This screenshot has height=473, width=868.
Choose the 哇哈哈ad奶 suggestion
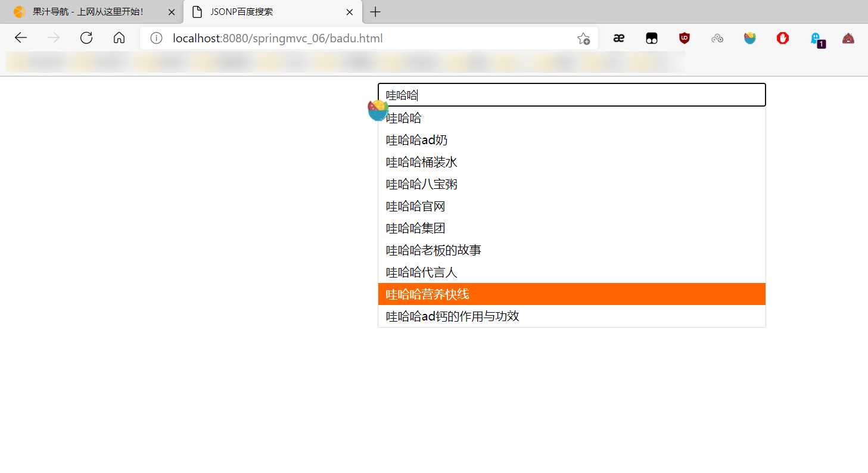(417, 140)
